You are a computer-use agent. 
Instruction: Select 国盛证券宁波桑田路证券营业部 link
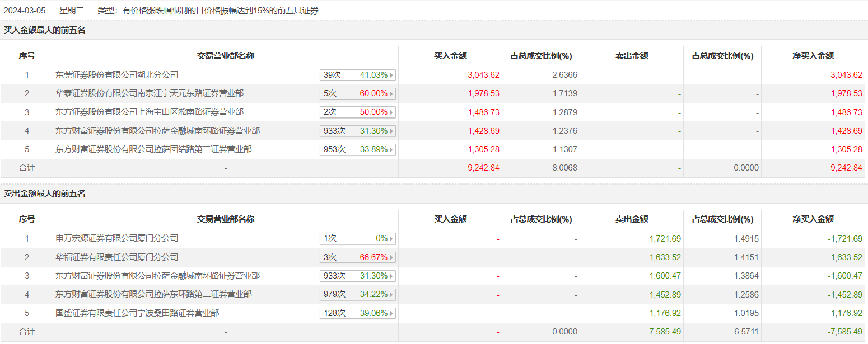coord(137,313)
